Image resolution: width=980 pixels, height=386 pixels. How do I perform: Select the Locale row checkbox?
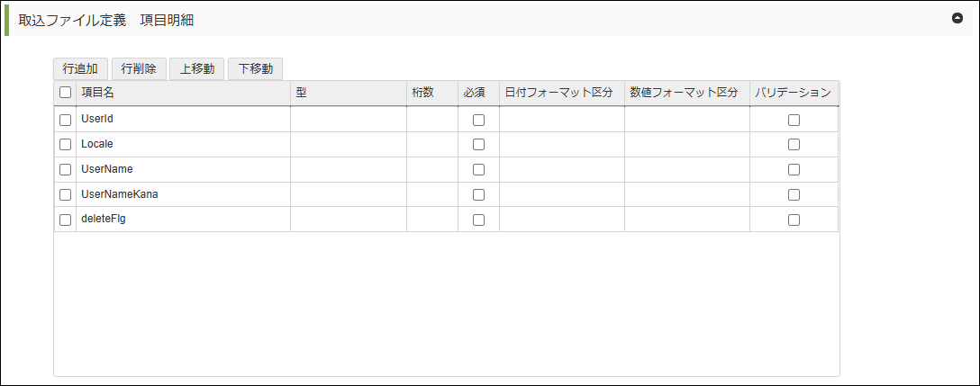(x=65, y=144)
